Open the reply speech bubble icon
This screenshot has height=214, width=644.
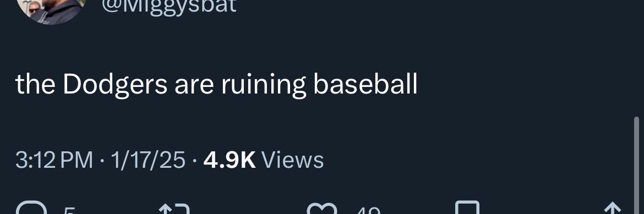pyautogui.click(x=32, y=208)
